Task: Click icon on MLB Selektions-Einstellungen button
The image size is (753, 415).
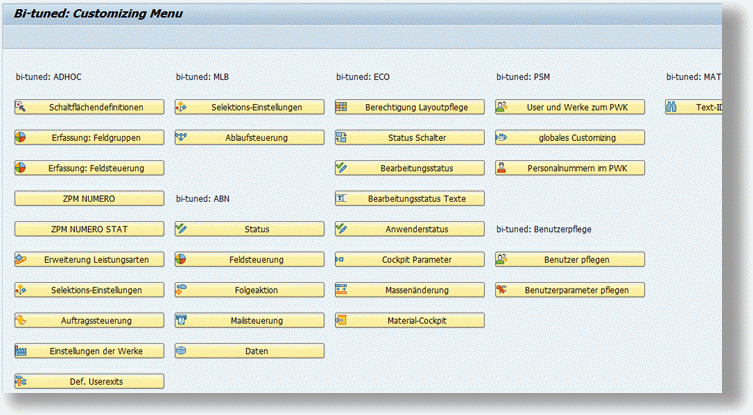Action: coord(181,107)
